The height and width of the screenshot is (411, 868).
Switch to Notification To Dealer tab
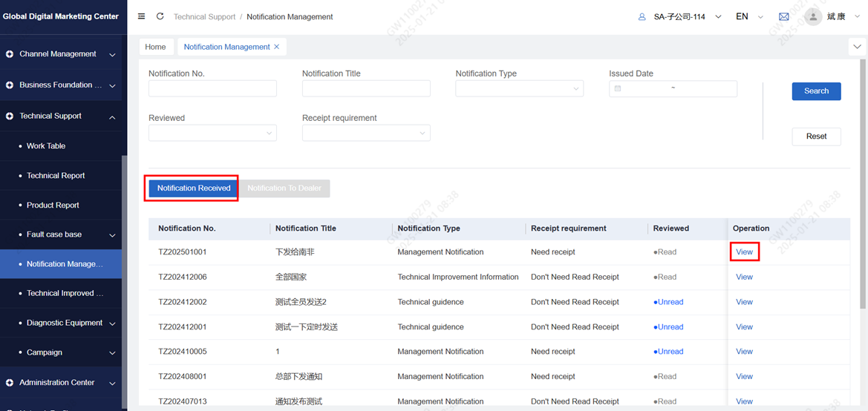pos(284,188)
